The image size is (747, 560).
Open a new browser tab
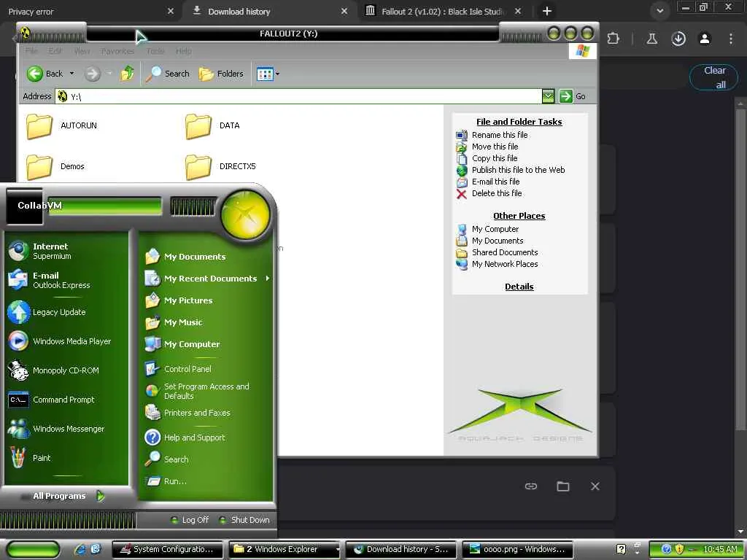tap(547, 11)
